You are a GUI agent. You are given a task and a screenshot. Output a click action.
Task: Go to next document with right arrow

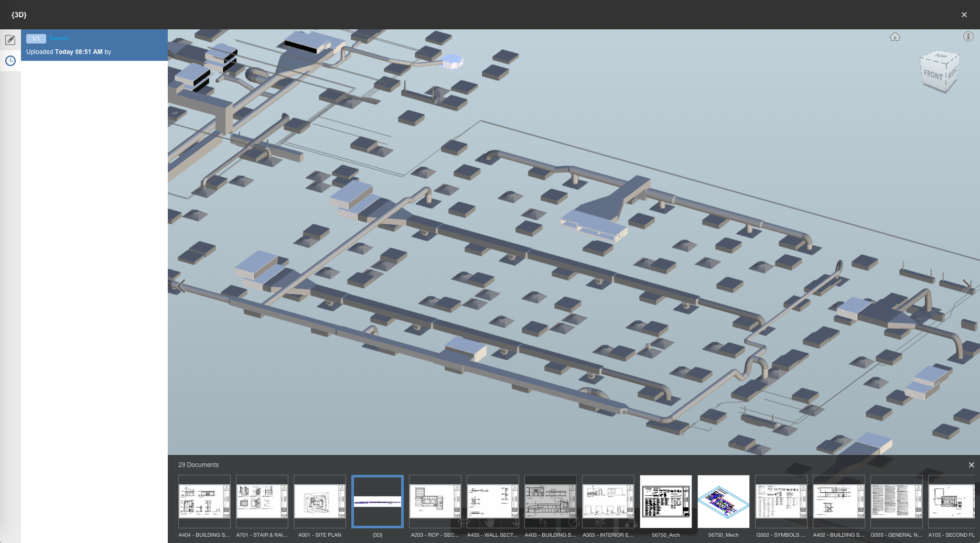966,286
